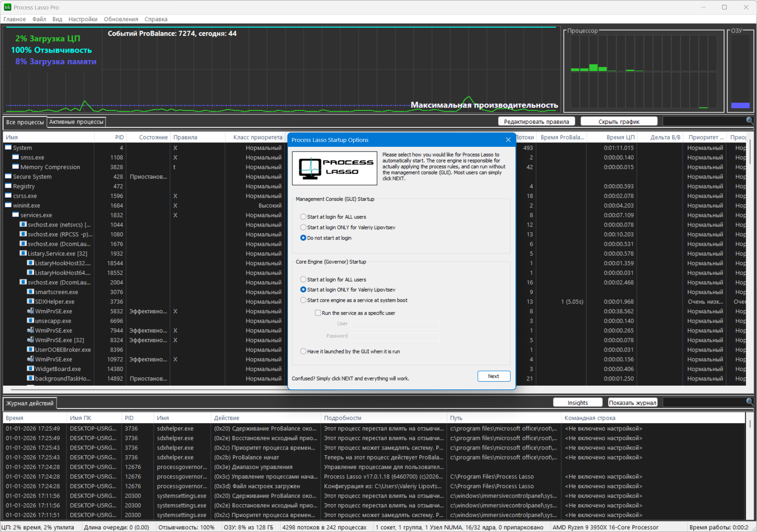Choose Start core engine as a service
This screenshot has width=757, height=532.
pyautogui.click(x=303, y=300)
